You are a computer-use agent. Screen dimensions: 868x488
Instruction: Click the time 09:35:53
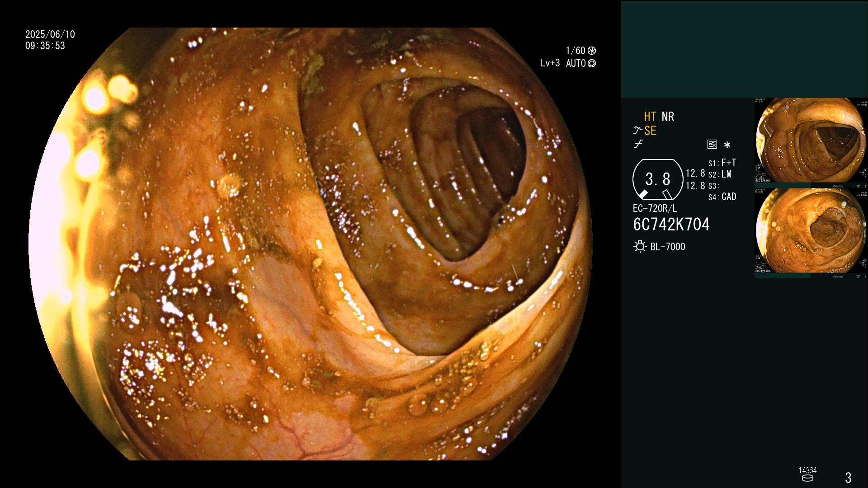pyautogui.click(x=45, y=46)
